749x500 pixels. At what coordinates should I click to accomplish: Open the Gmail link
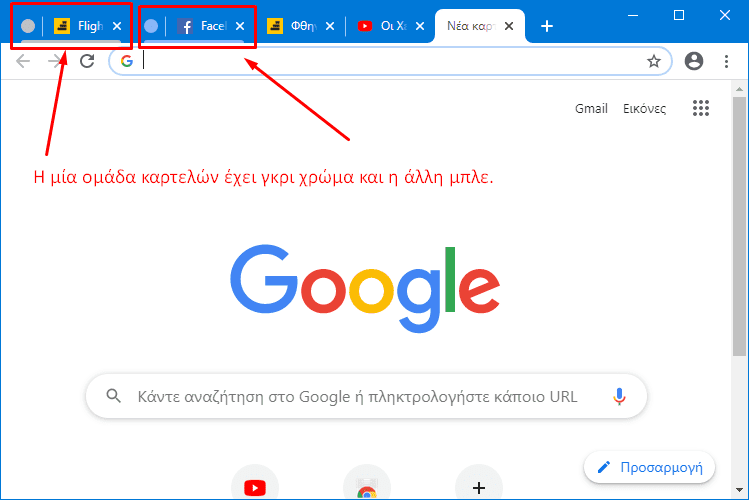(x=591, y=108)
